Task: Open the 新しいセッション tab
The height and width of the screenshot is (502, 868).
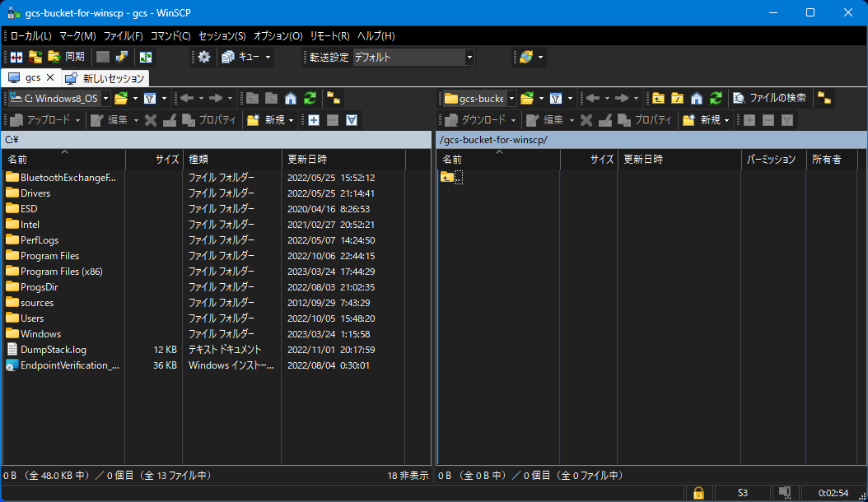Action: coord(105,79)
